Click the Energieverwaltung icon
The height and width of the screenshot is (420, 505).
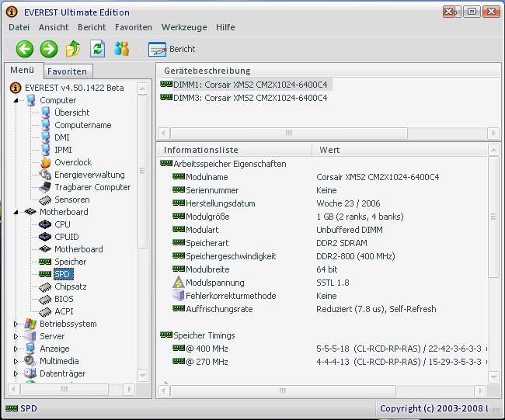(x=45, y=175)
